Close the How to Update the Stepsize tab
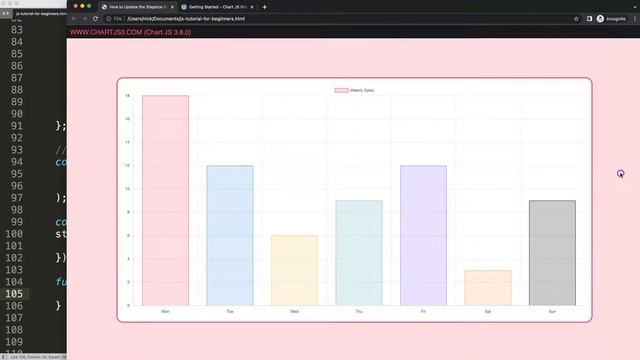The height and width of the screenshot is (360, 640). coord(172,7)
